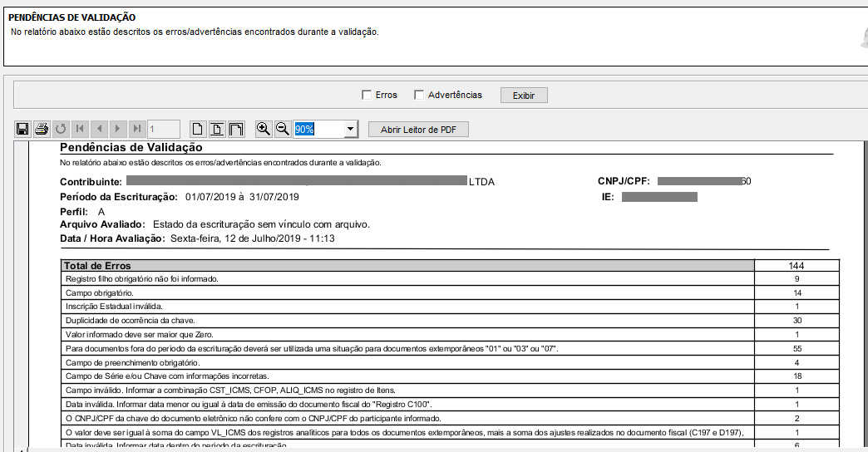Click the Abrir Leitor de PDF button
Viewport: 868px width, 452px height.
coord(424,130)
